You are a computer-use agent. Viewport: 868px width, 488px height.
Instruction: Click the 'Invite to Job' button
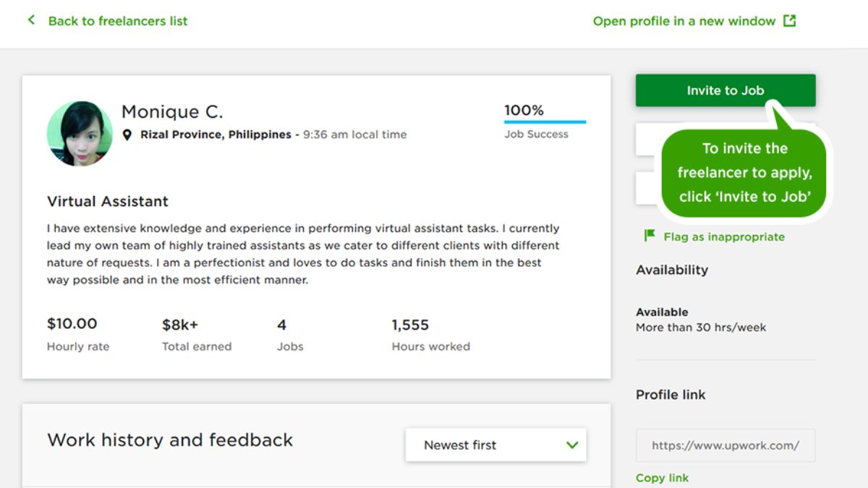pos(725,90)
